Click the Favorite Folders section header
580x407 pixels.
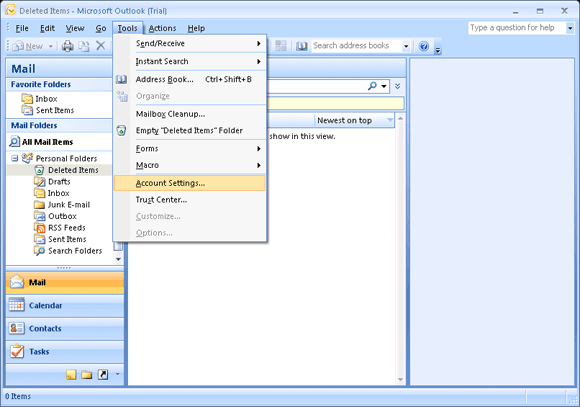[x=59, y=84]
